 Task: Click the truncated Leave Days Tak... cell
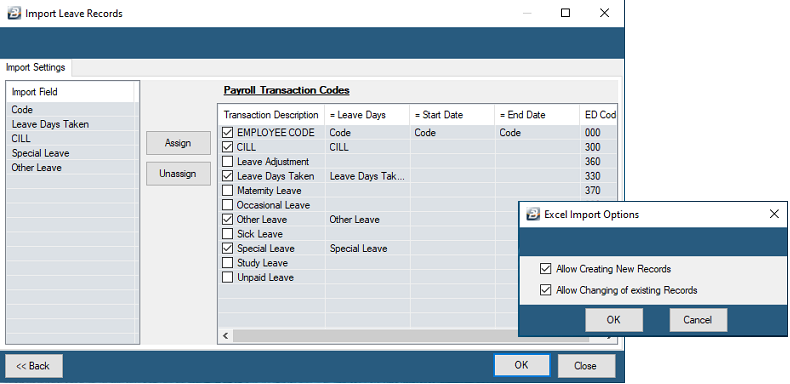point(367,176)
